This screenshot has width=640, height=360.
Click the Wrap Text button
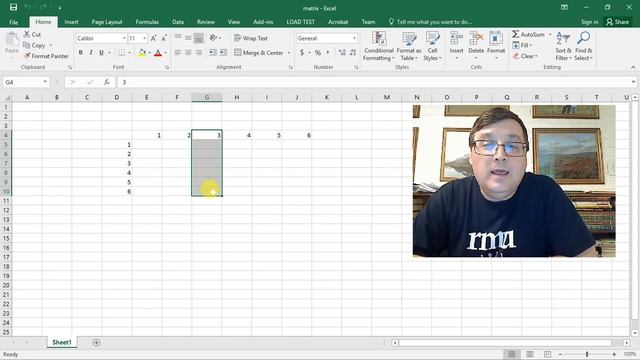click(x=251, y=38)
